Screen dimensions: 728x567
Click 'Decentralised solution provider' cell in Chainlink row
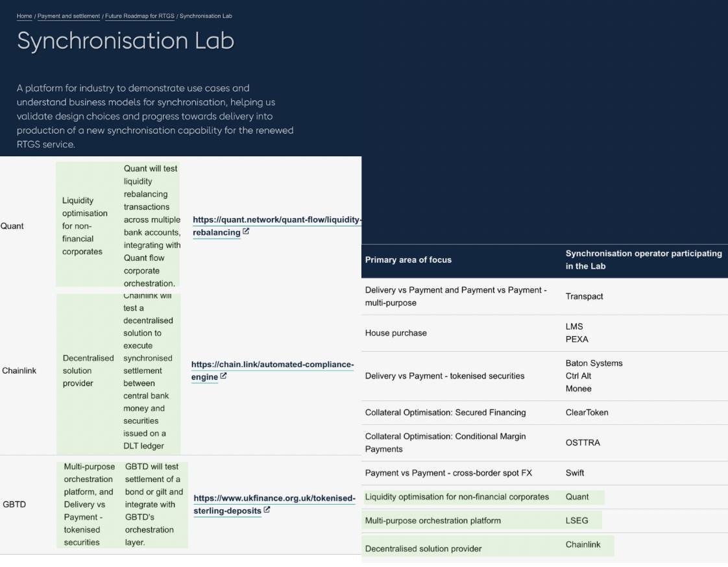pyautogui.click(x=88, y=370)
